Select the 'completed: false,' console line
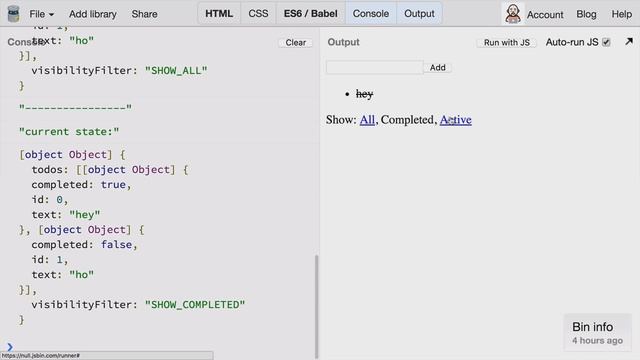The image size is (640, 360). coord(84,244)
